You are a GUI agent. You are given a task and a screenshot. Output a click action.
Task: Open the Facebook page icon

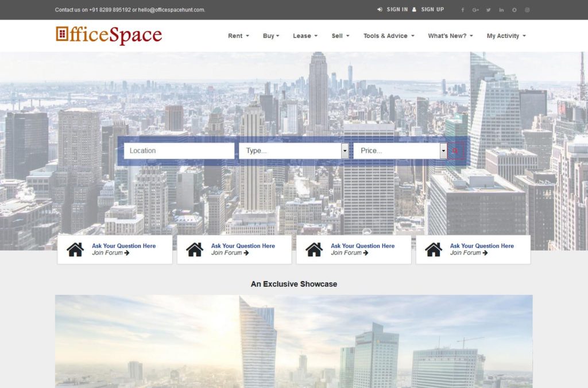click(463, 10)
